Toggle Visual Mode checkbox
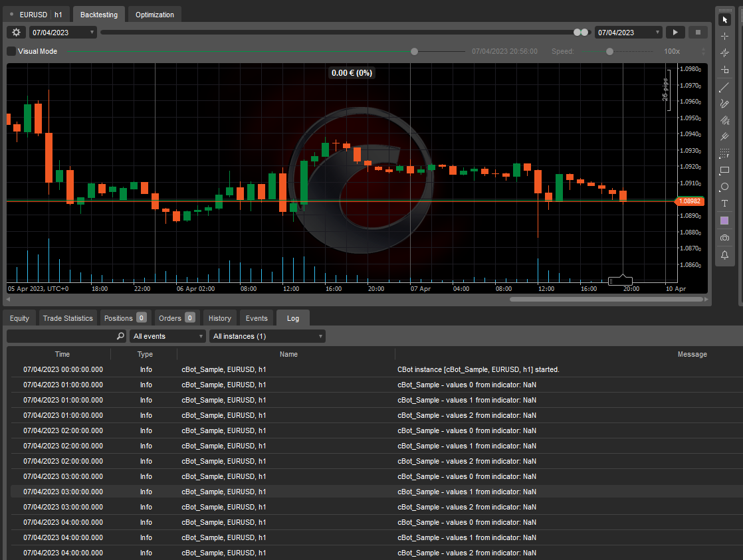Image resolution: width=743 pixels, height=560 pixels. coord(11,51)
